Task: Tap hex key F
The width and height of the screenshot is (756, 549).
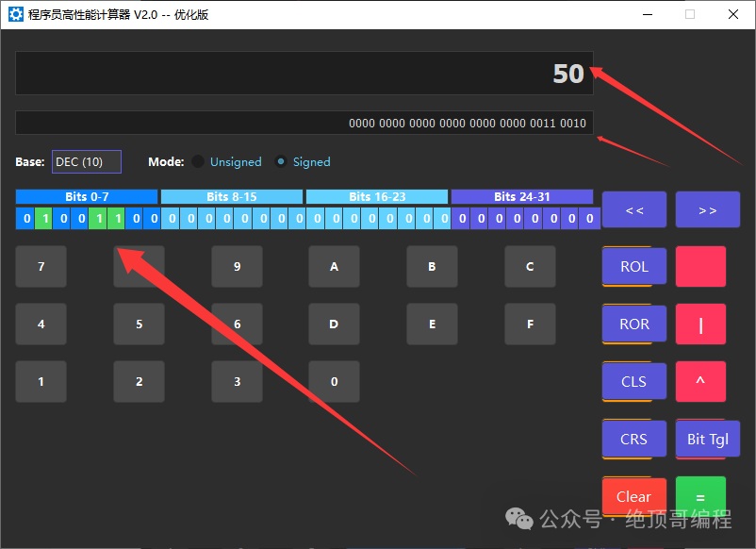Action: pos(530,324)
